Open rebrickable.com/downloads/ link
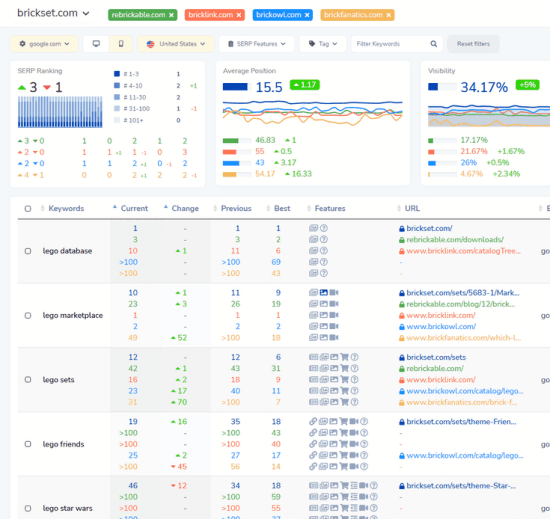The height and width of the screenshot is (519, 550). point(455,240)
